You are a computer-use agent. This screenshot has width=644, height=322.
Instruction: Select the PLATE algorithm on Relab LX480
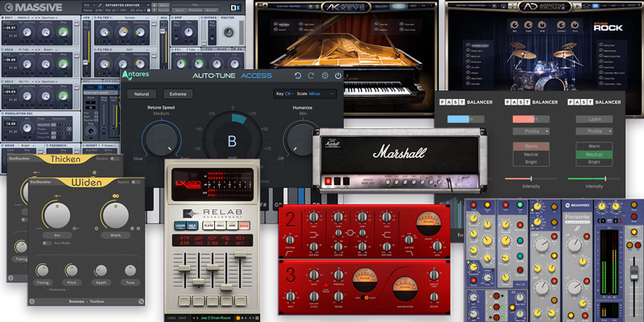pyautogui.click(x=209, y=225)
